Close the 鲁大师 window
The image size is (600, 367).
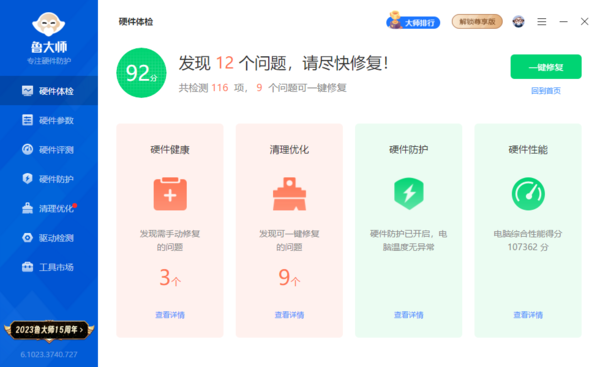pos(584,22)
